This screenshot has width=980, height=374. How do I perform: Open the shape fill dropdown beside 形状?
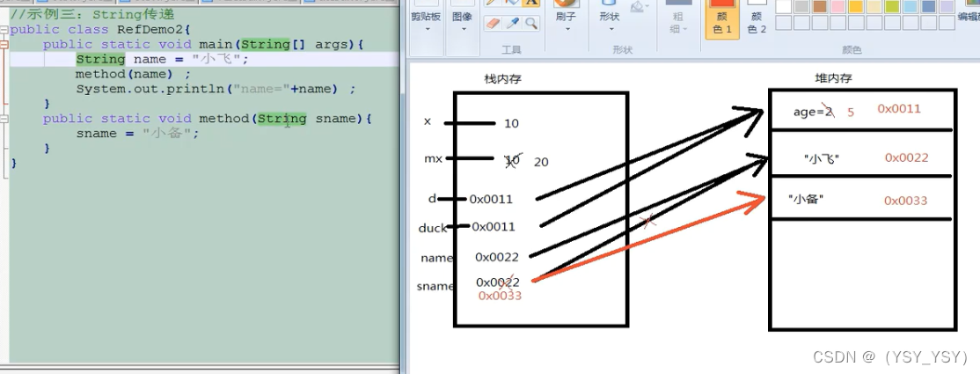pos(639,6)
